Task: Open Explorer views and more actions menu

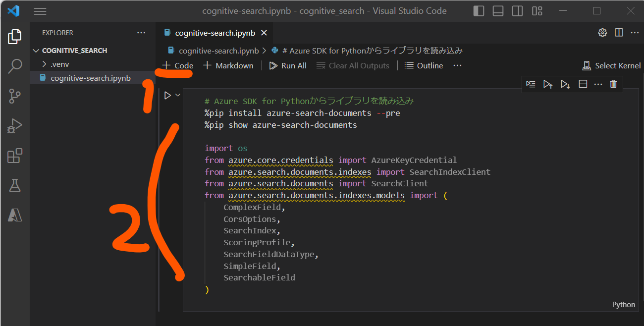Action: (x=141, y=33)
